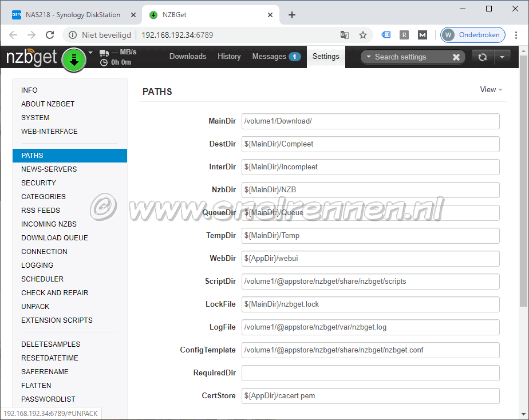Expand the View dropdown in PATHS
This screenshot has height=420, width=529.
coord(491,90)
